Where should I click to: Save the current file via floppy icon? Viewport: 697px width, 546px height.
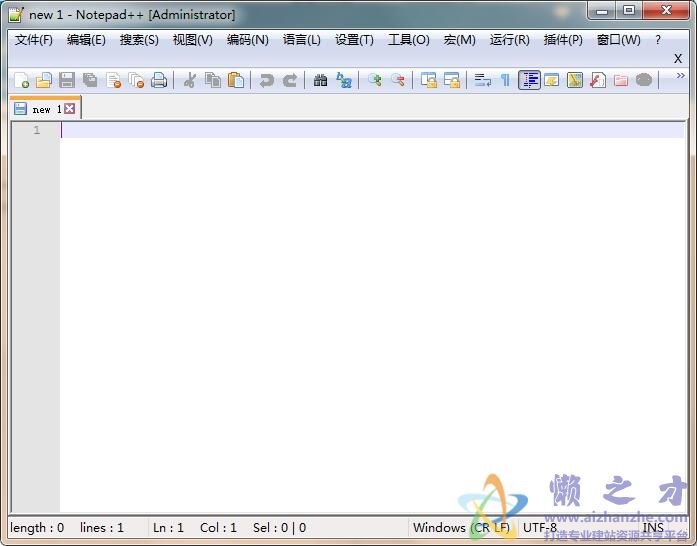(x=67, y=80)
